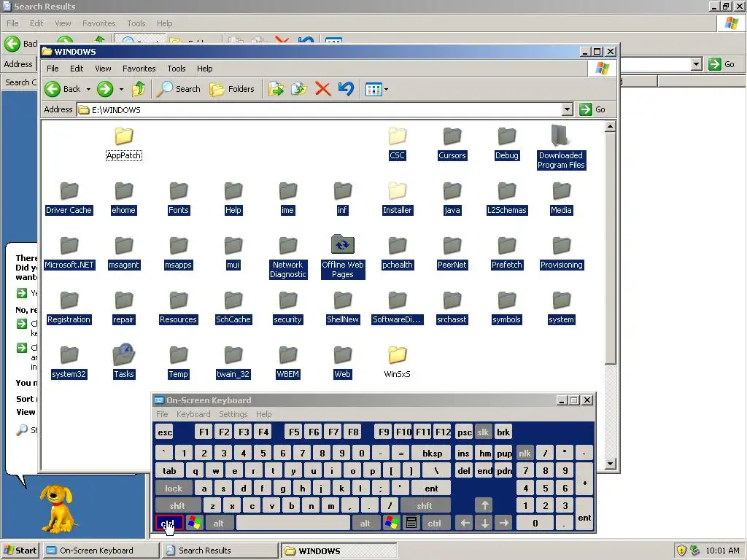Open the Forward history dropdown arrow
Viewport: 747px width, 560px height.
tap(122, 89)
